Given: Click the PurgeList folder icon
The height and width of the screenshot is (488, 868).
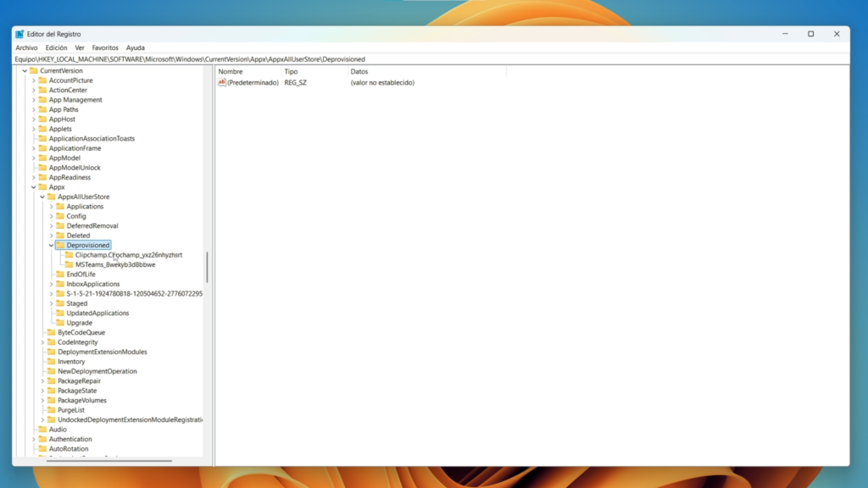Looking at the screenshot, I should [51, 410].
